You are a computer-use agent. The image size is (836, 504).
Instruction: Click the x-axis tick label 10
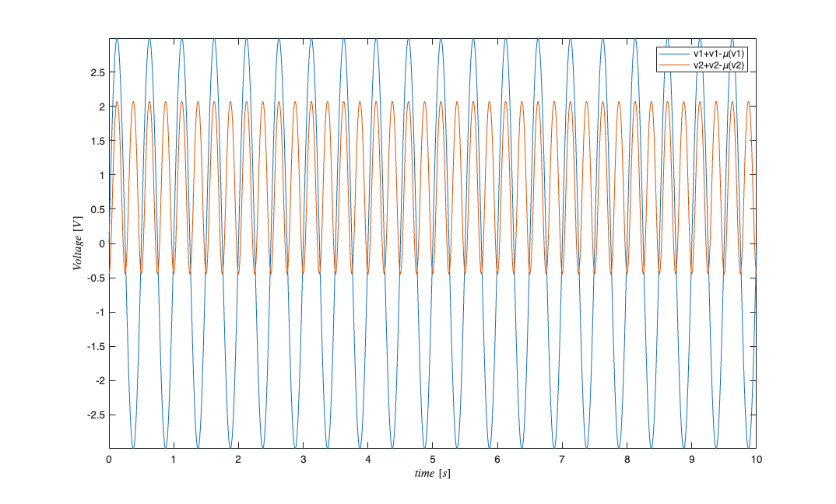755,460
